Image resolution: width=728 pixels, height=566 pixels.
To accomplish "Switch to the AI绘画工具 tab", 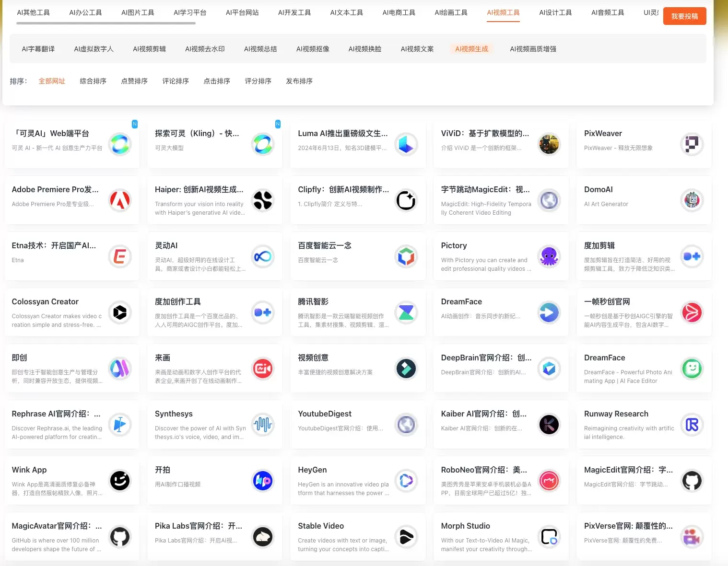I will 451,12.
